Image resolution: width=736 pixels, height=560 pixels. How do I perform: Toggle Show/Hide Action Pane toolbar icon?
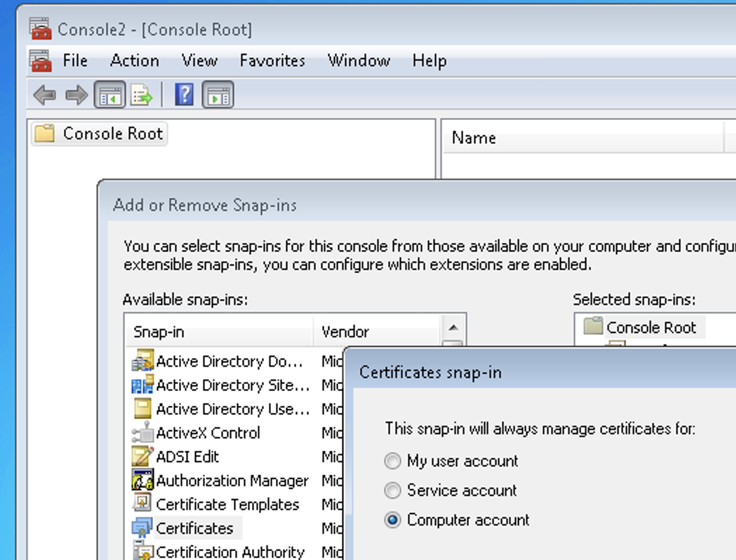(x=218, y=96)
